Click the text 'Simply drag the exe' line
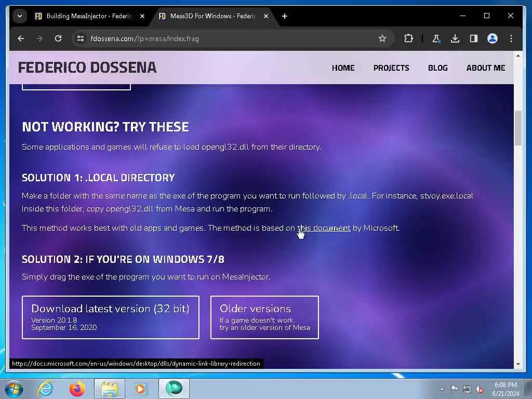 [x=146, y=277]
